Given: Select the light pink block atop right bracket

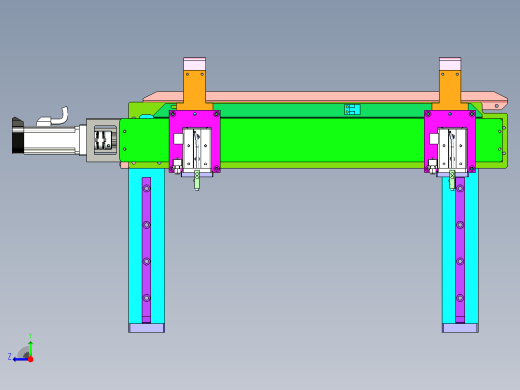Looking at the screenshot, I should (450, 64).
